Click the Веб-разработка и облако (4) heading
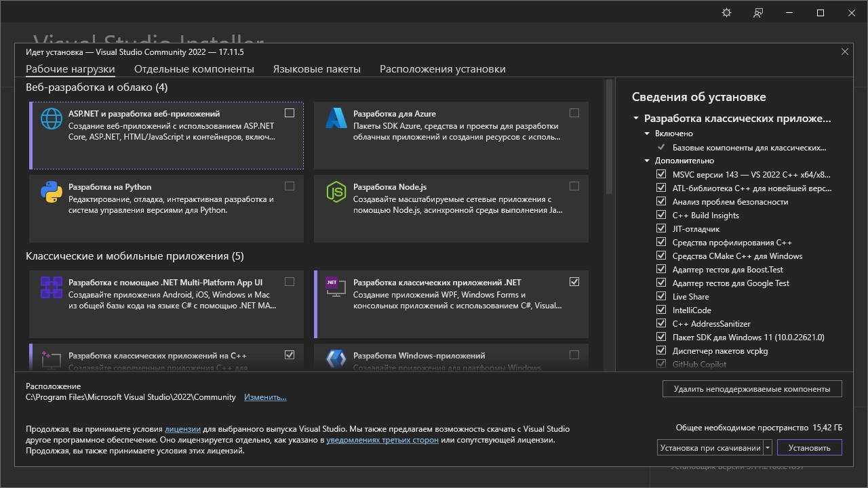The width and height of the screenshot is (868, 488). click(x=97, y=87)
